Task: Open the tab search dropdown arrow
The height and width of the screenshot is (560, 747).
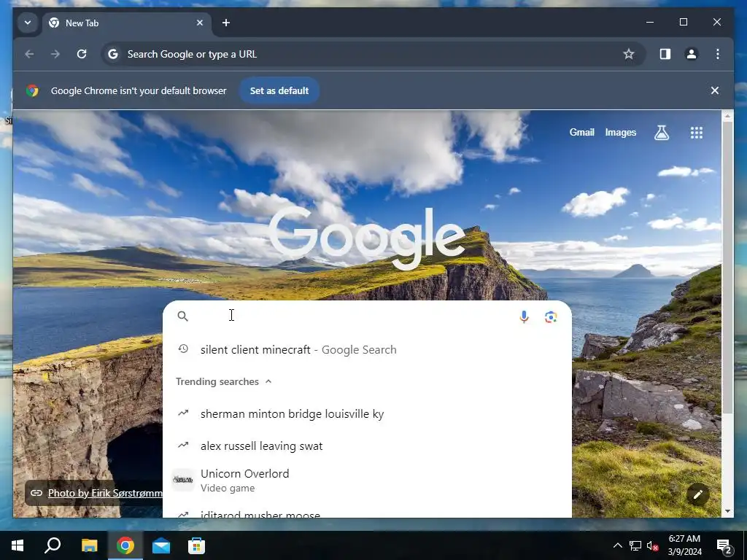Action: point(28,23)
